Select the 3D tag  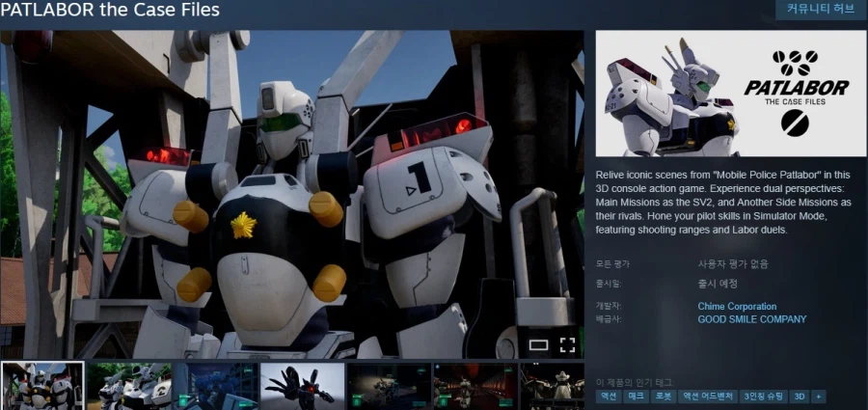[800, 396]
